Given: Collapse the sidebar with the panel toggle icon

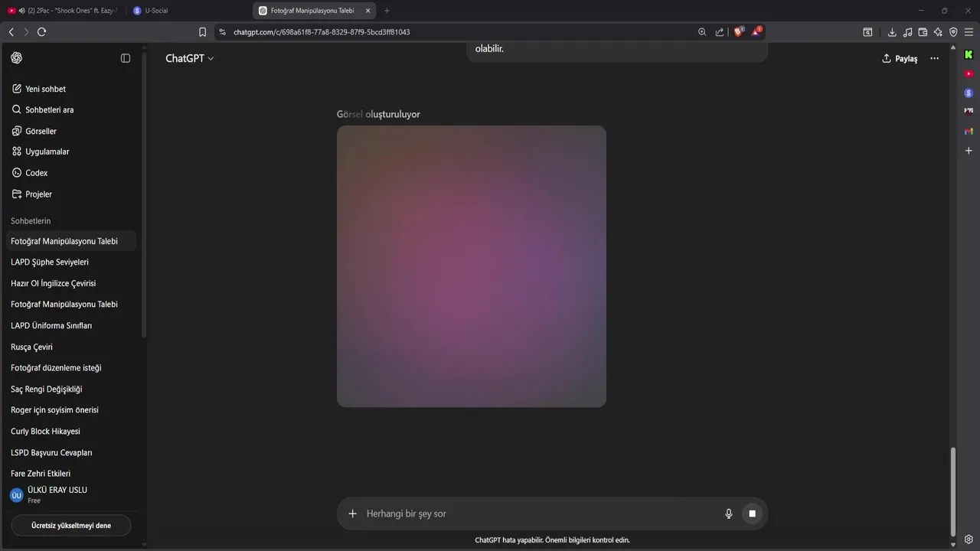Looking at the screenshot, I should click(126, 58).
